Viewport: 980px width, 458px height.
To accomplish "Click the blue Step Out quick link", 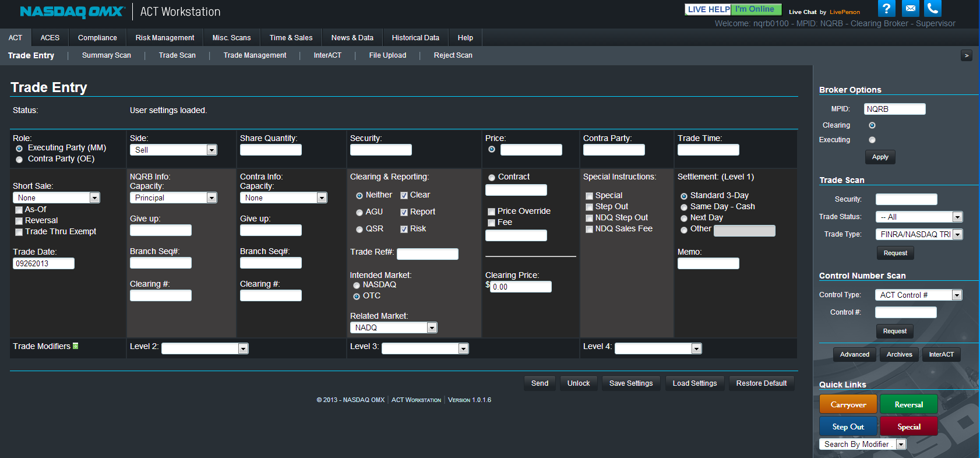I will [x=848, y=427].
